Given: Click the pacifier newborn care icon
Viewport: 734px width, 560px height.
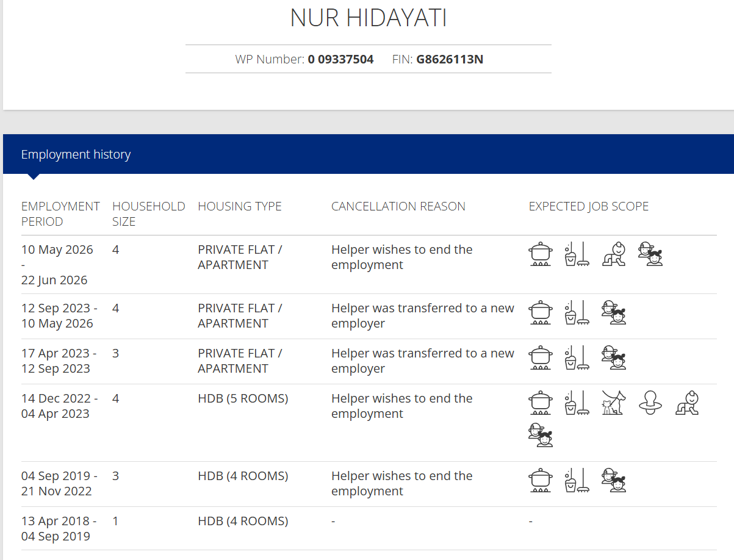Looking at the screenshot, I should (650, 403).
